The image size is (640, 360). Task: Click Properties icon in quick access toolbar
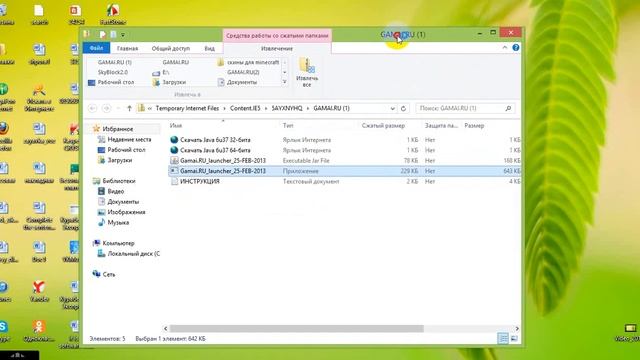pos(103,35)
